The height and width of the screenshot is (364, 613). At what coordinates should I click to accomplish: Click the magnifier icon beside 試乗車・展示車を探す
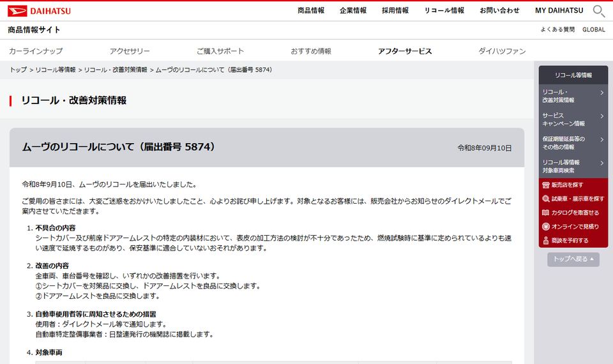[546, 199]
